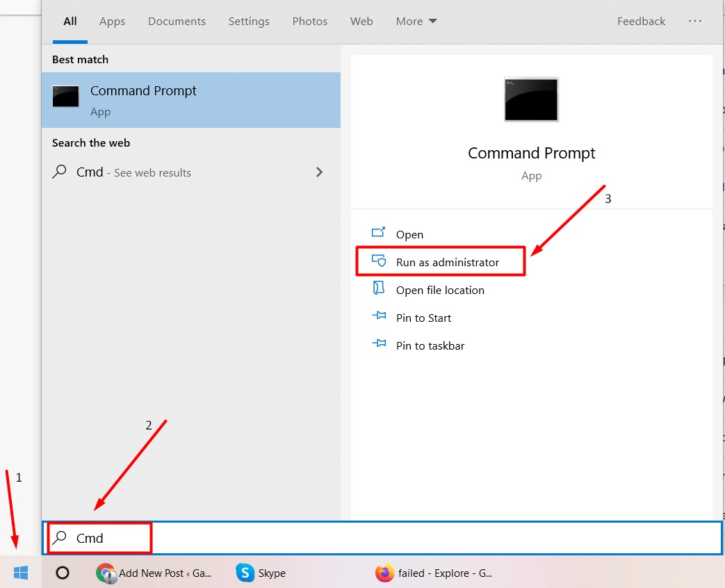Viewport: 725px width, 588px height.
Task: Open Firefox taskbar item failed - Explore
Action: pyautogui.click(x=434, y=573)
